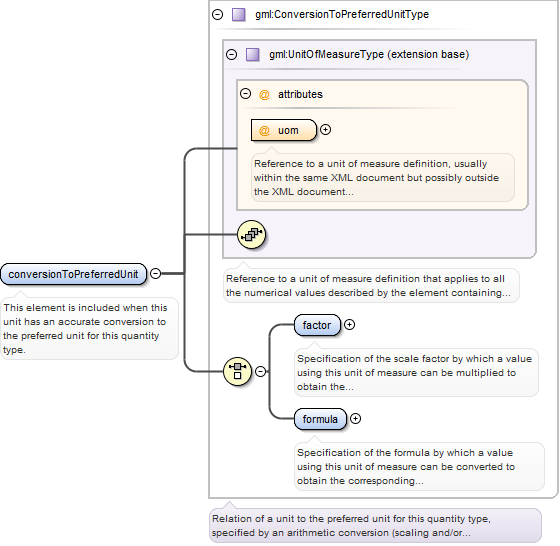
Task: Collapse the gml:UnitOfMeasureType extension base
Action: click(231, 55)
